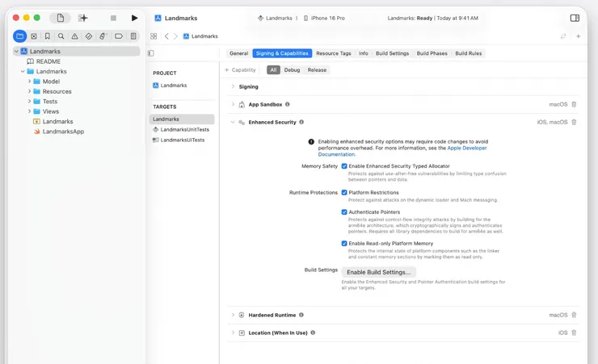598x364 pixels.
Task: Open the Report navigator icon
Action: 133,36
